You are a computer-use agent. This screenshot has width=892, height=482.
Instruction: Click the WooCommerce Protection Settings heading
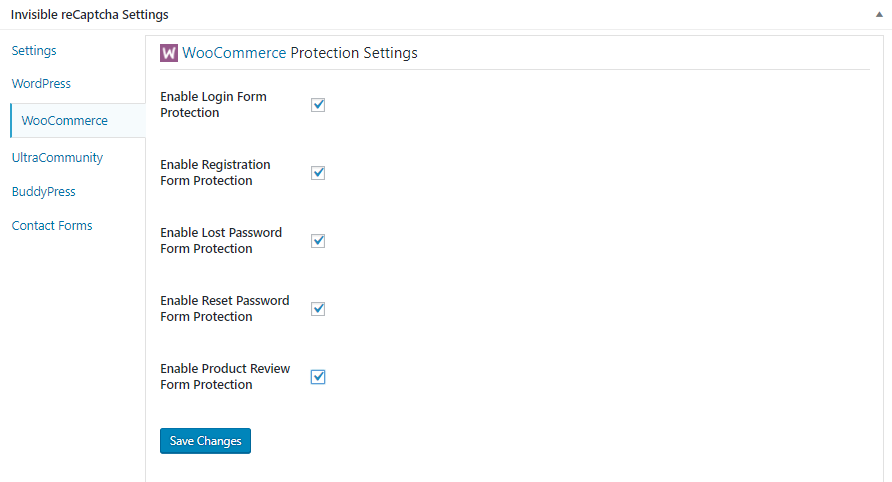[300, 53]
